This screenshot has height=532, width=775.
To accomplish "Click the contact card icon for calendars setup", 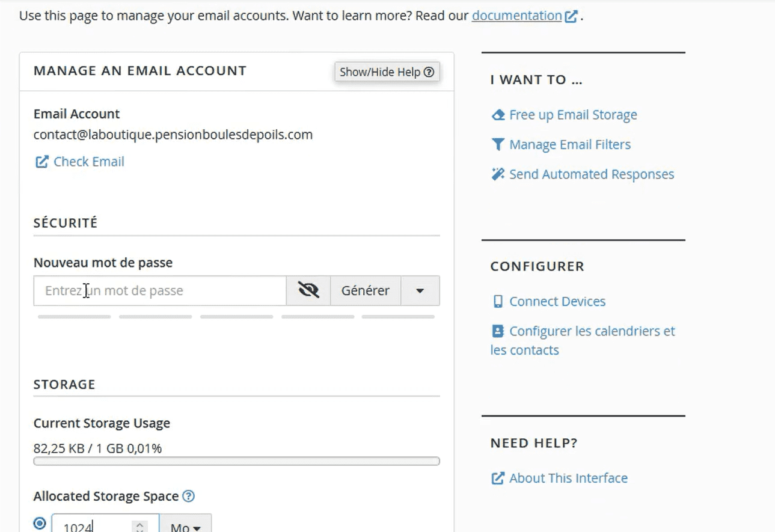I will [x=498, y=331].
